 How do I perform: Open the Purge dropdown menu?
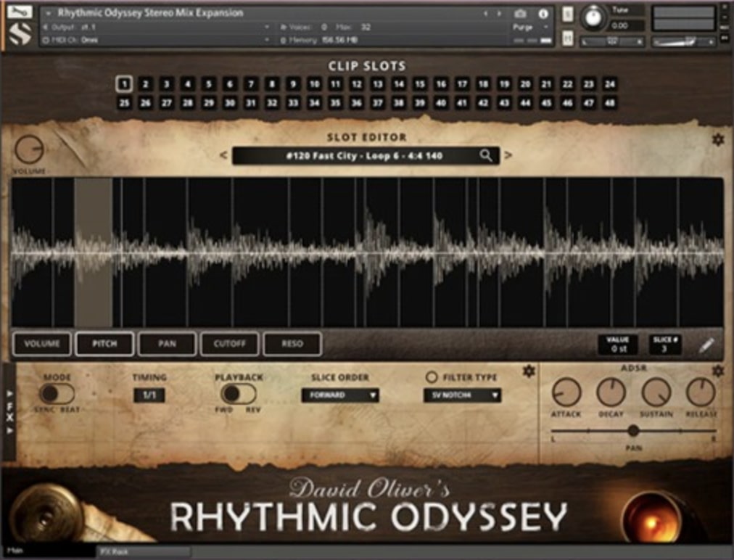click(x=530, y=27)
